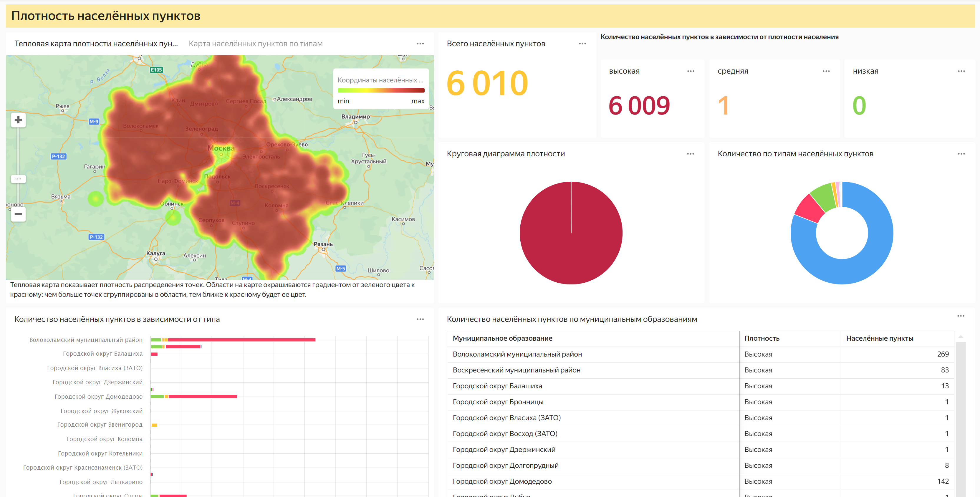The width and height of the screenshot is (980, 497).
Task: Click the 'Городской округ Домодедово' table cell
Action: [593, 482]
